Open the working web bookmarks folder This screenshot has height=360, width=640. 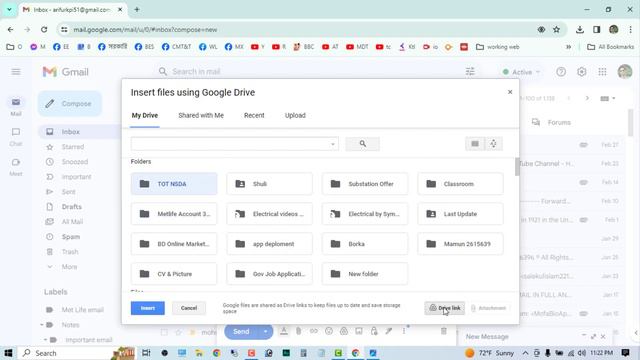498,47
